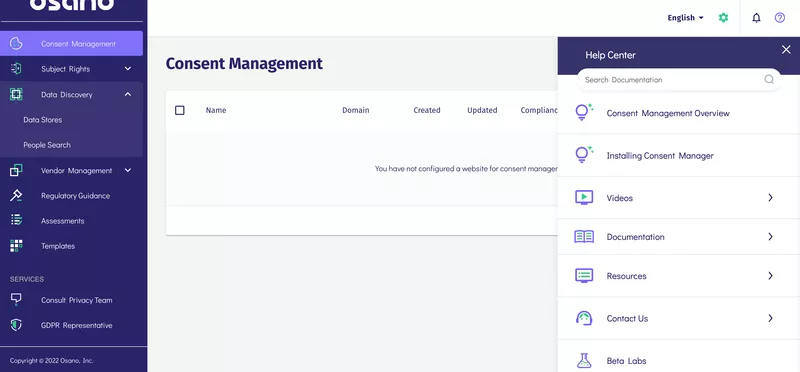800x372 pixels.
Task: Click the Consent Management cookie icon
Action: 16,43
